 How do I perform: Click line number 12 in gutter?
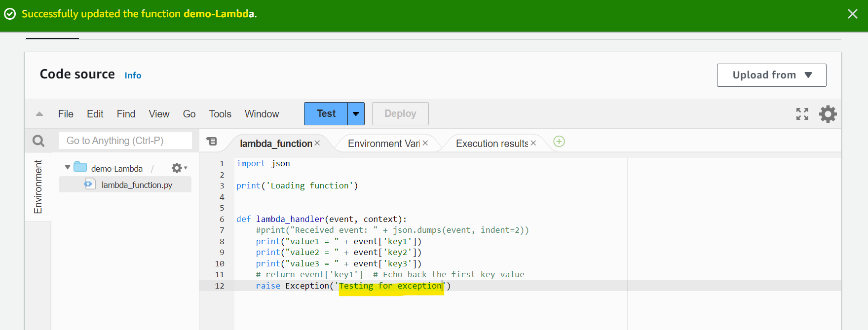coord(220,286)
